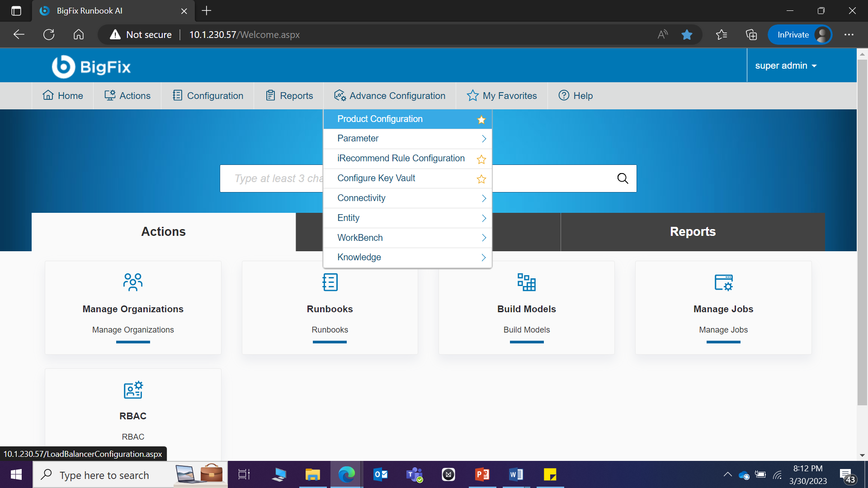
Task: Click the Manage Organizations people icon
Action: [x=133, y=282]
